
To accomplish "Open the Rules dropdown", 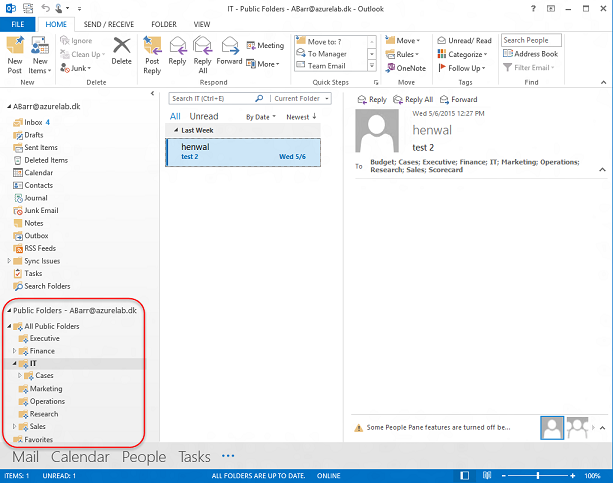I will 402,54.
